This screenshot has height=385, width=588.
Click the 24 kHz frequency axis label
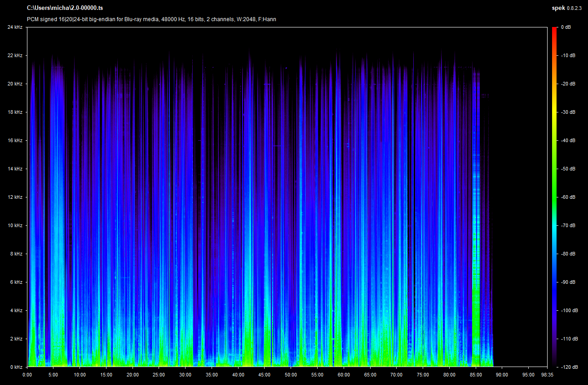pyautogui.click(x=15, y=27)
